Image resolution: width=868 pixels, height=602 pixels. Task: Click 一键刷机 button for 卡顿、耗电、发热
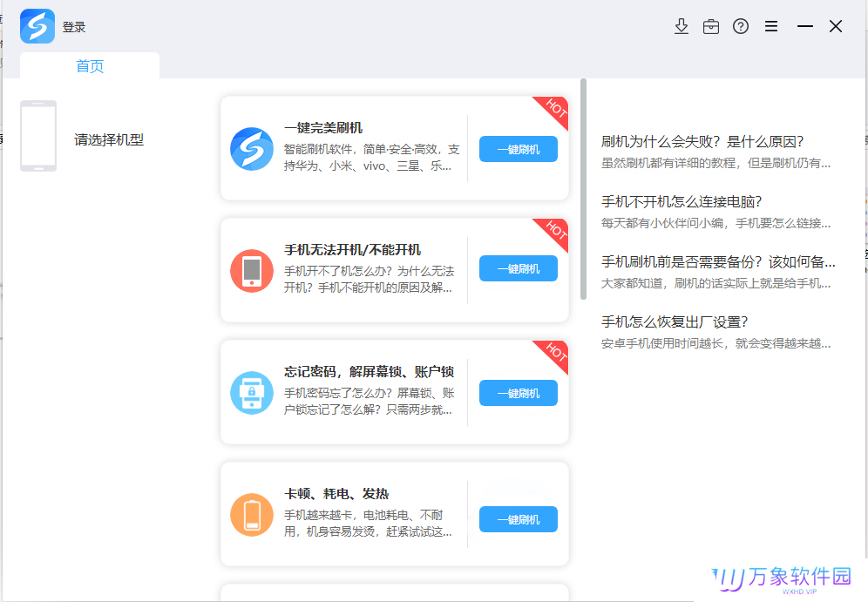(x=519, y=519)
